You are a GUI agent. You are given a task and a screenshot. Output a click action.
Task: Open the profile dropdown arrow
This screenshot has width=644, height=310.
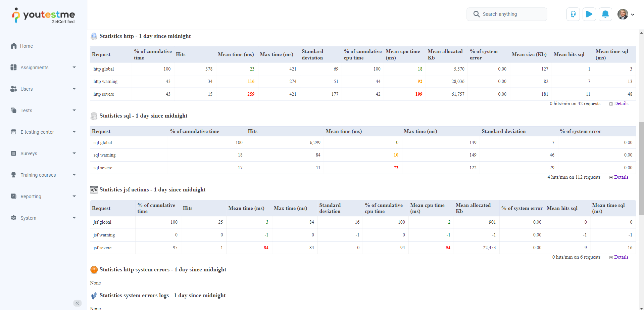point(633,14)
